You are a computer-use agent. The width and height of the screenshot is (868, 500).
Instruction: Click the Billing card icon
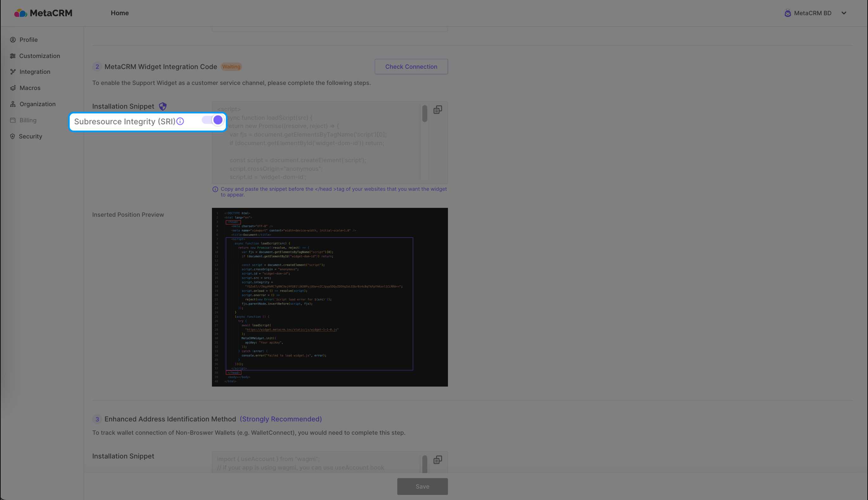click(13, 120)
